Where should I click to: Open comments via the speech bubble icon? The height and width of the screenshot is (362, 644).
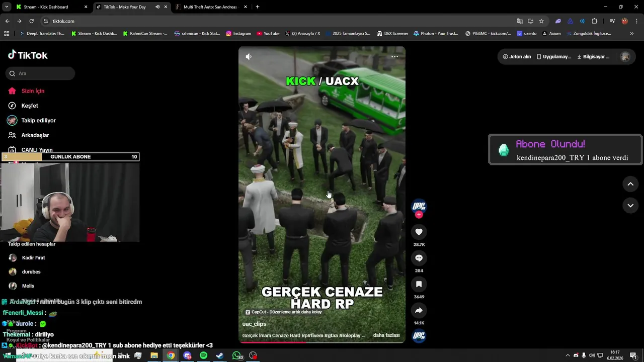click(419, 258)
